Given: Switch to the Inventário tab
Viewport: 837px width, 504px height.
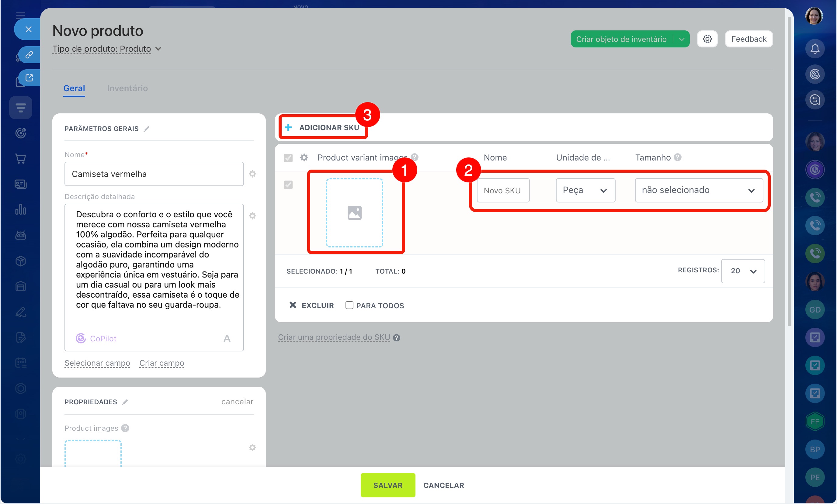Looking at the screenshot, I should tap(127, 88).
